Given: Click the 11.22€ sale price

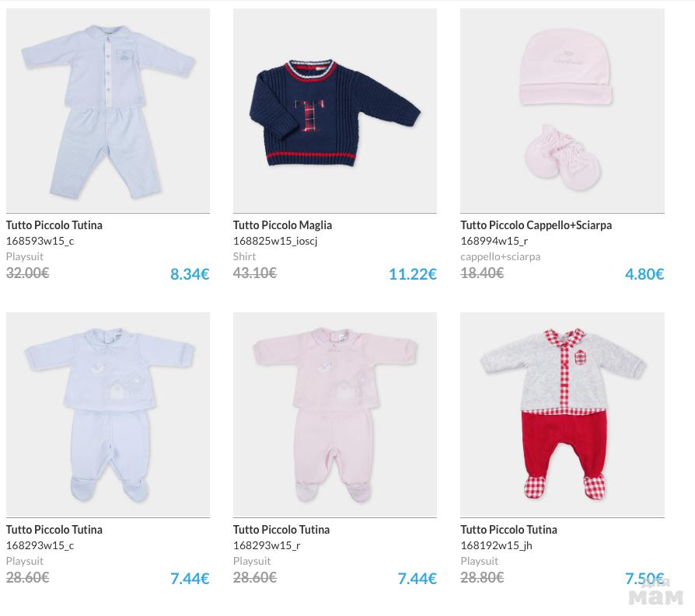Looking at the screenshot, I should pyautogui.click(x=412, y=274).
